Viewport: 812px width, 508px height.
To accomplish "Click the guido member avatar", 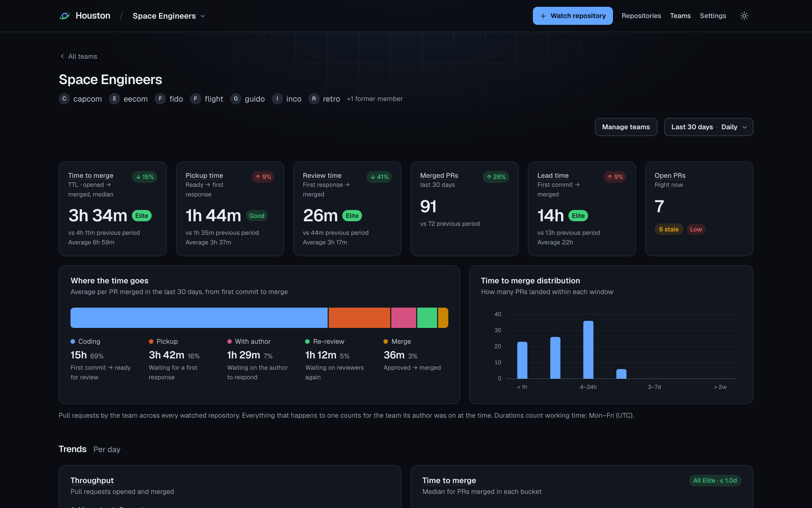I will [235, 99].
